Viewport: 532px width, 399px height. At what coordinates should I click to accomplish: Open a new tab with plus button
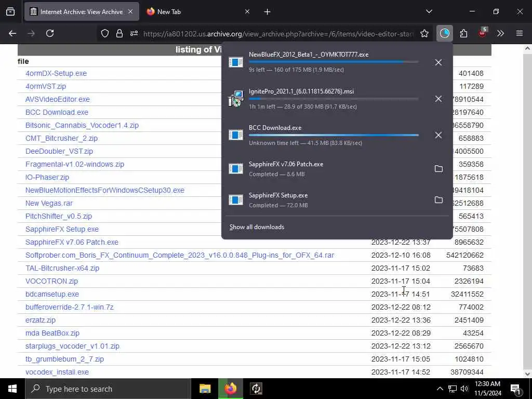click(267, 12)
